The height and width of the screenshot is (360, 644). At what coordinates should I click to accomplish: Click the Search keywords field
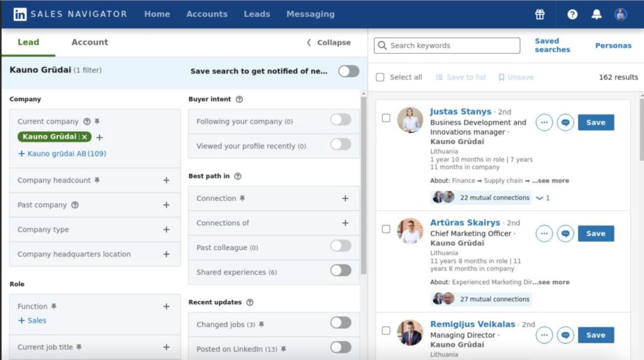447,46
